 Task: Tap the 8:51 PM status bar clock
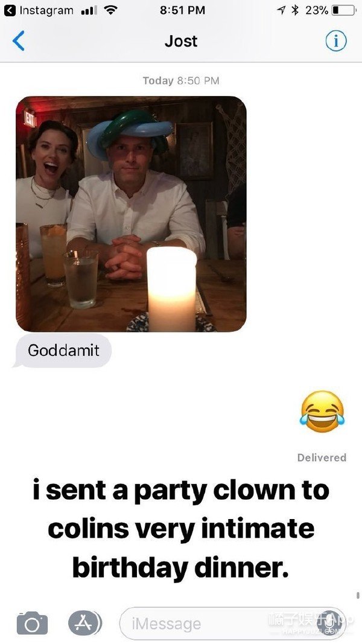[x=182, y=11]
